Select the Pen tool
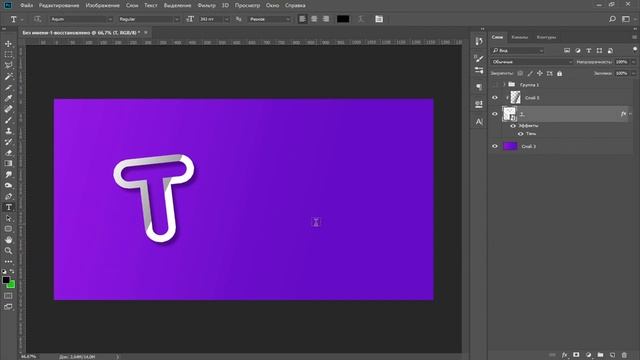640x360 pixels. tap(8, 196)
